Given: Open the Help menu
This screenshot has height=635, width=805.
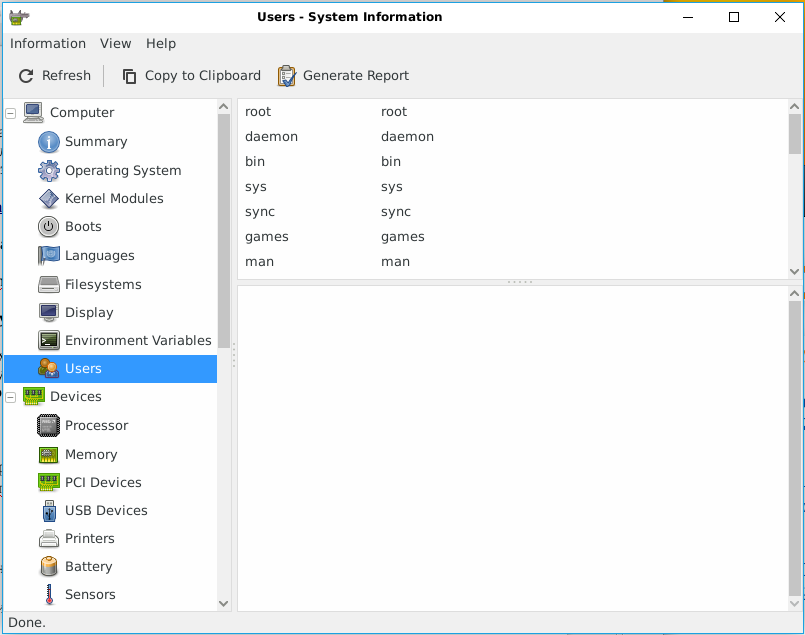Looking at the screenshot, I should pos(161,44).
